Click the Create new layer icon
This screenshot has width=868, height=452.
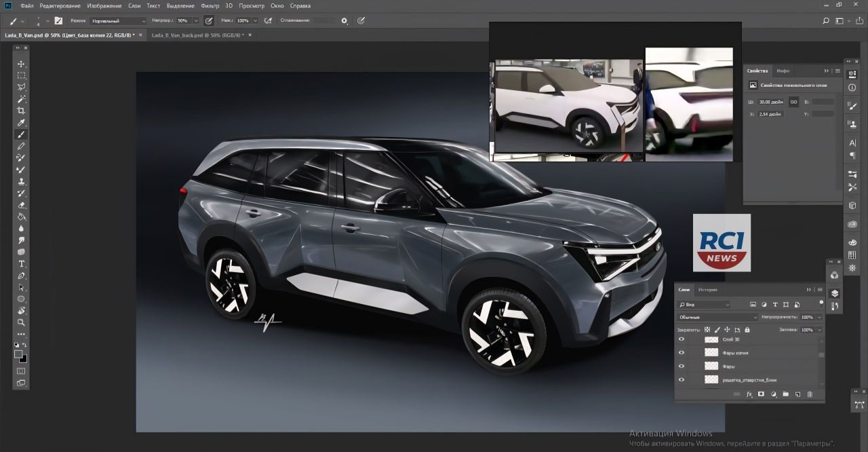click(x=797, y=394)
